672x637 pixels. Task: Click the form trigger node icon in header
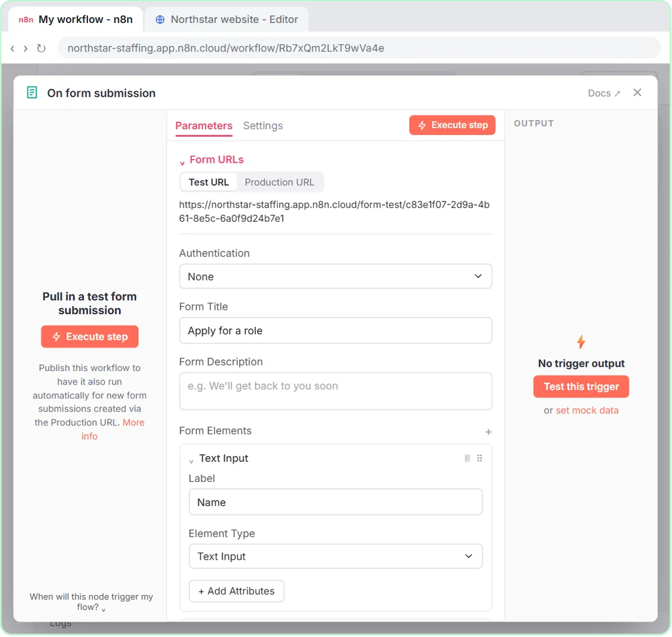32,93
